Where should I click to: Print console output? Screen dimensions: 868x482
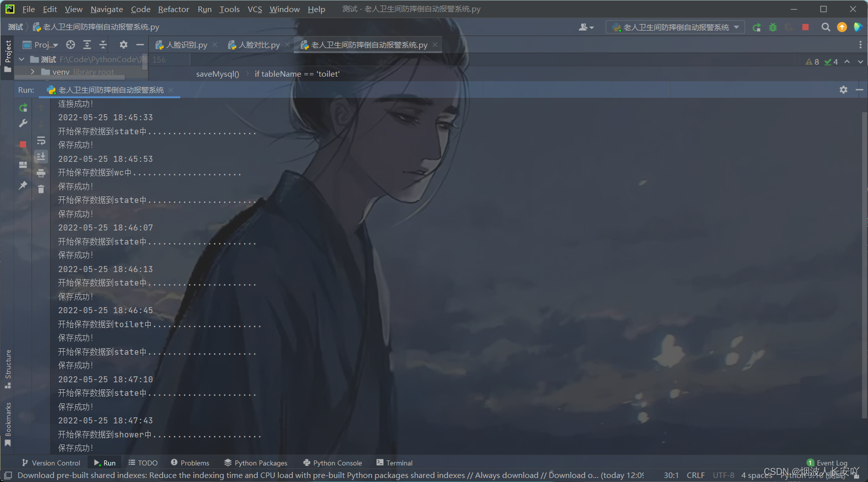tap(41, 173)
